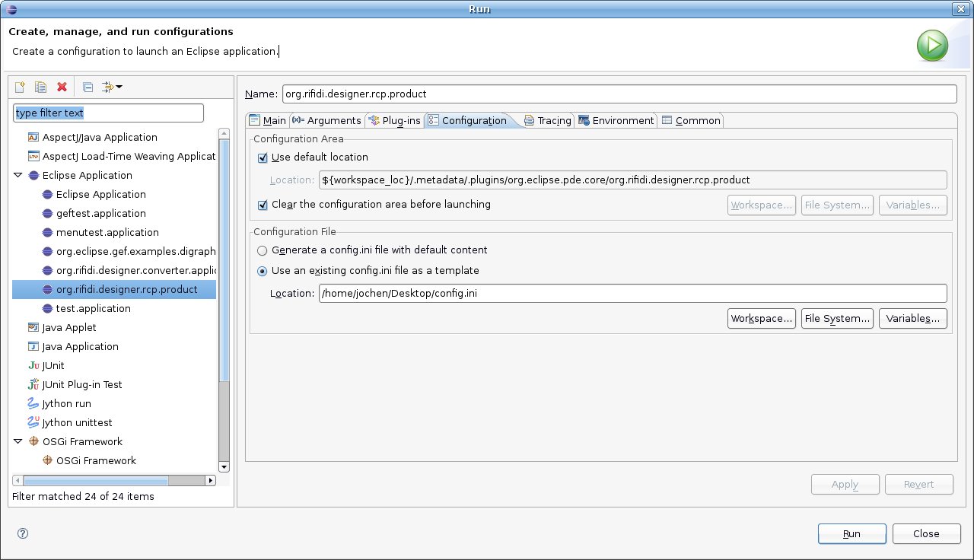Click the tree vertical scrollbar thumb
This screenshot has height=560, width=974.
[x=224, y=259]
